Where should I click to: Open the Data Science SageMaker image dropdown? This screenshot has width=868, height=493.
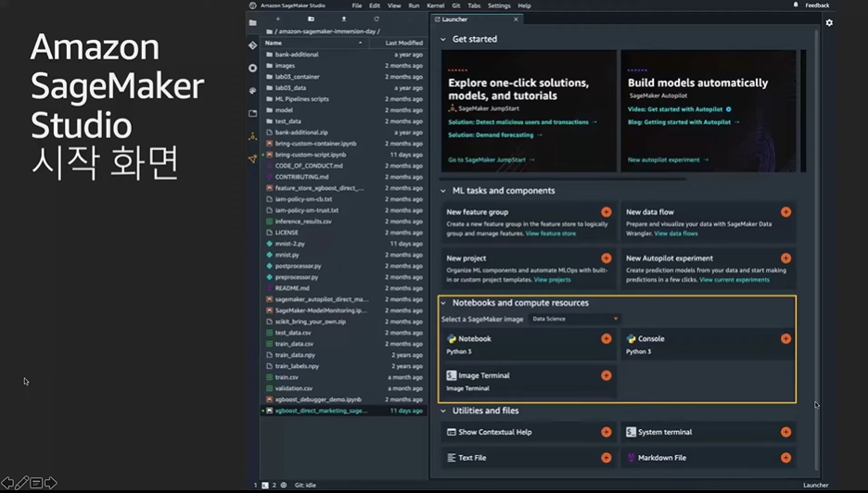point(575,319)
